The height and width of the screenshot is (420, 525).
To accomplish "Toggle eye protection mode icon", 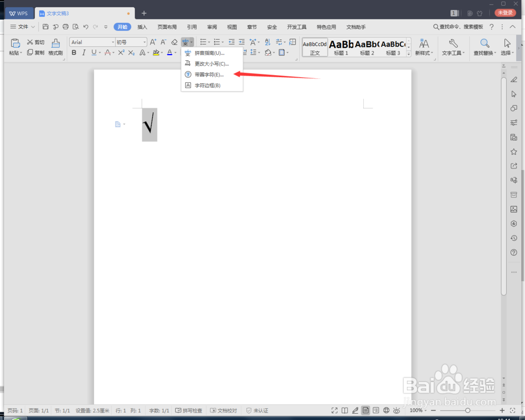I will (x=397, y=411).
